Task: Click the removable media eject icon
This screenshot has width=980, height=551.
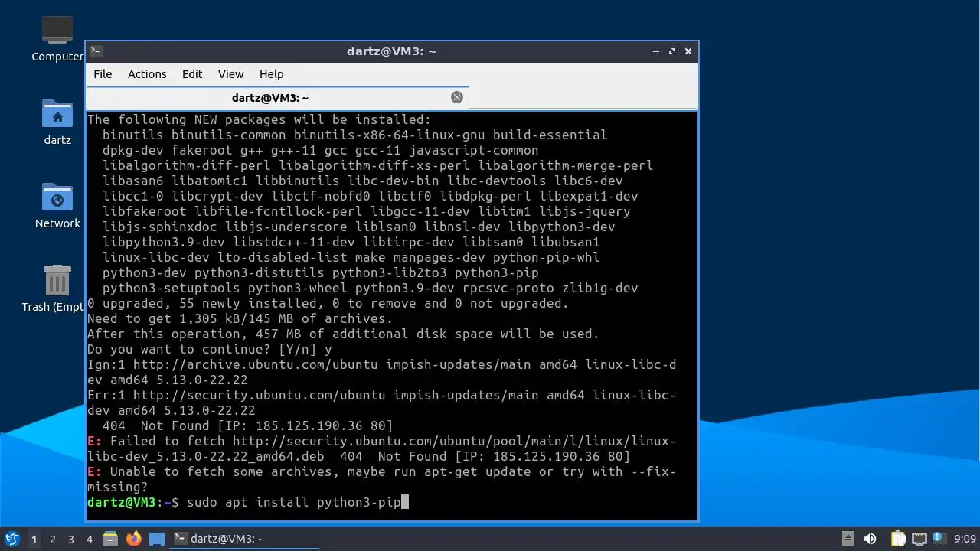Action: [x=848, y=539]
